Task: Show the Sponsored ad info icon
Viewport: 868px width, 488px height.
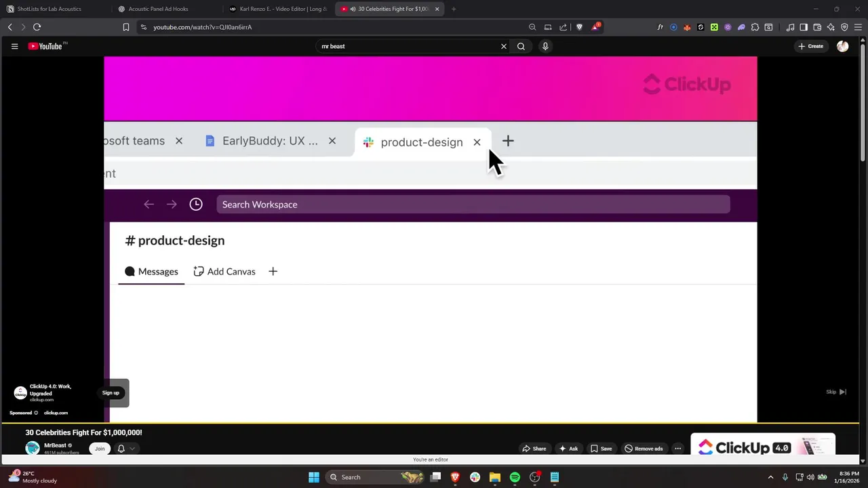Action: pos(36,413)
